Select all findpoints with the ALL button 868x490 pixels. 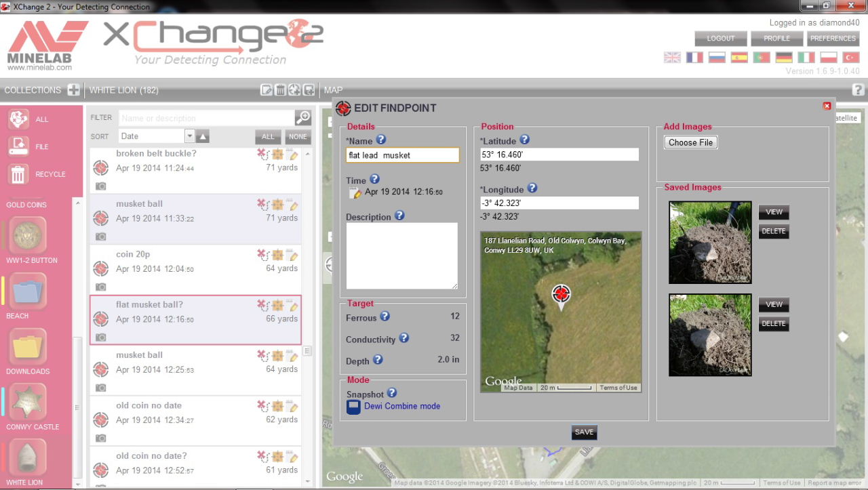coord(269,136)
